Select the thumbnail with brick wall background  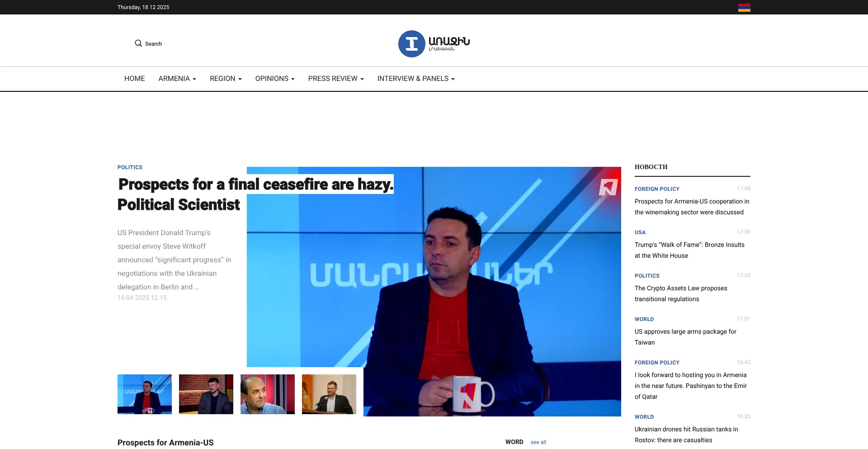[206, 394]
